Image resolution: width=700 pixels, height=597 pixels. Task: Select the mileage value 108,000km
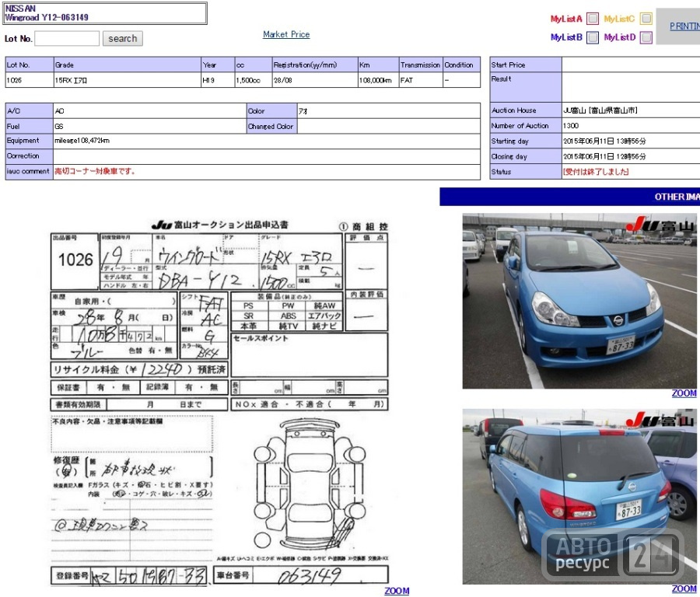tap(376, 80)
